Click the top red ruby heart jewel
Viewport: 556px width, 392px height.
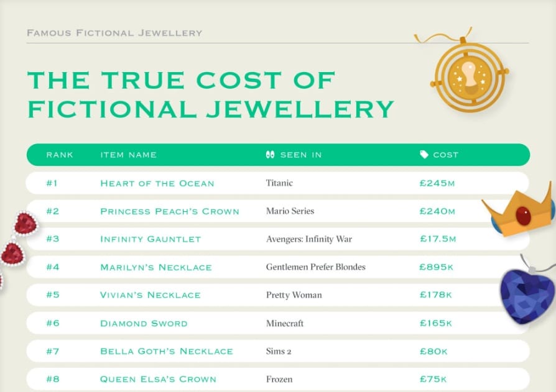tap(25, 224)
